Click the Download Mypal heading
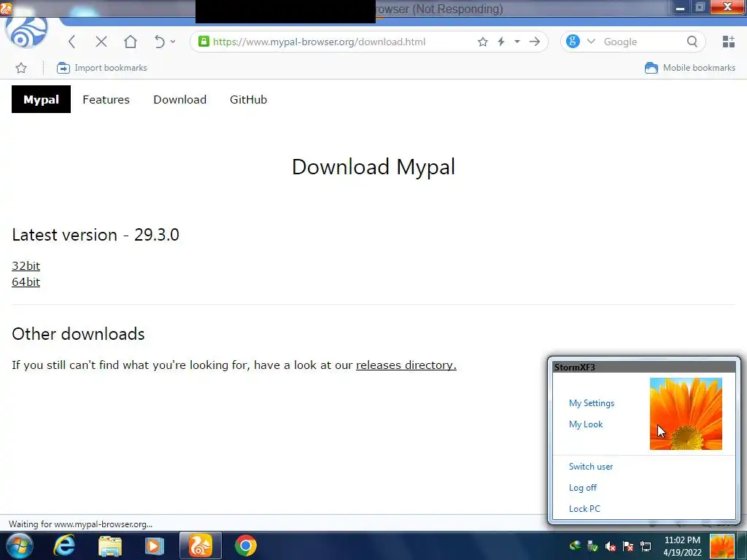 point(373,167)
